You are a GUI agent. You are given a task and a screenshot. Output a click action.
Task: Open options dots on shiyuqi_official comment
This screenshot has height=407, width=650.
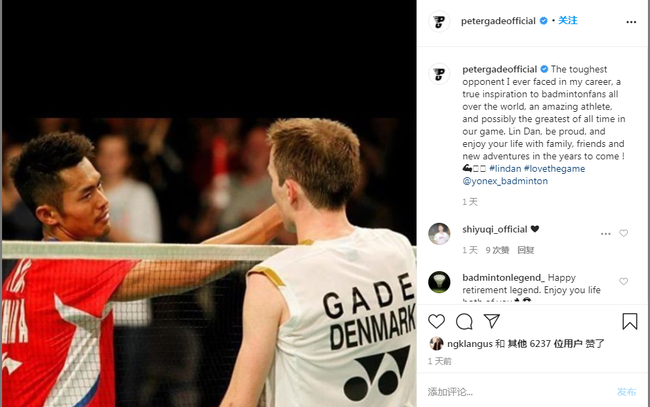coord(606,234)
